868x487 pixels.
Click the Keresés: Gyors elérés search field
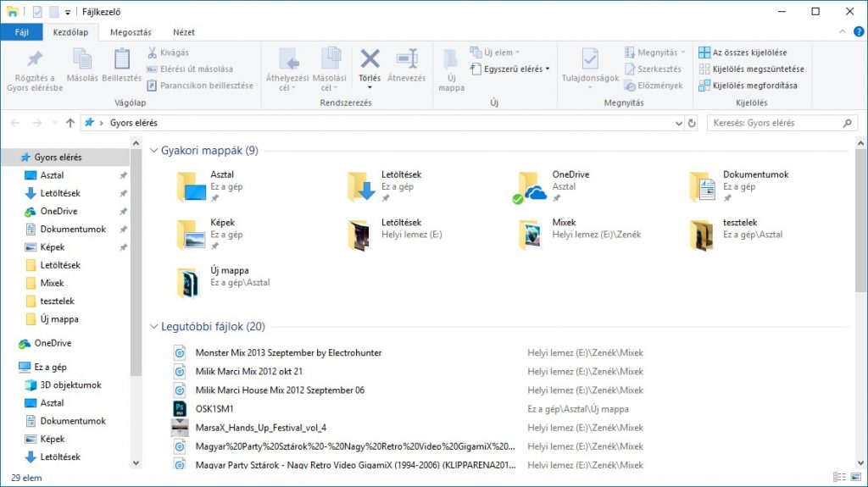(782, 123)
